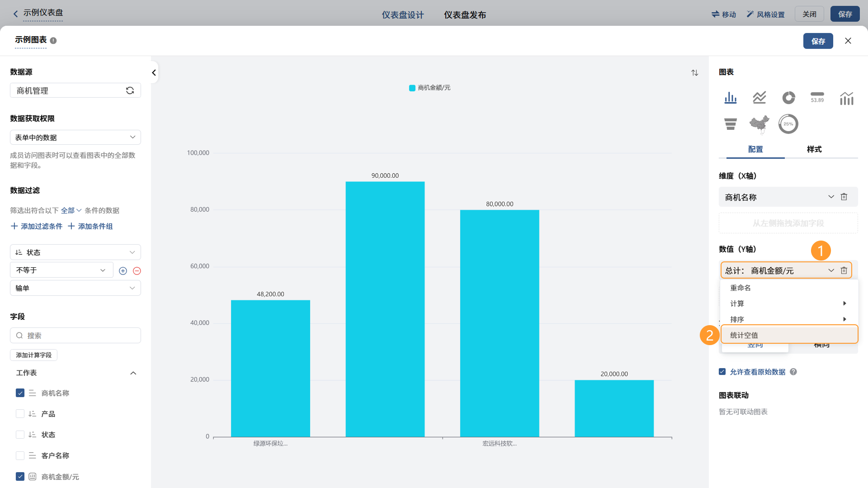Screen dimensions: 868x488
Task: Delete the 商机名称 dimension field
Action: 844,197
